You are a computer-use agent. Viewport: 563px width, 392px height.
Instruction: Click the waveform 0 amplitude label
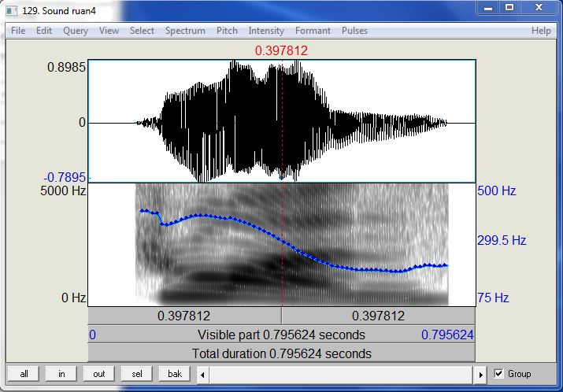click(82, 123)
